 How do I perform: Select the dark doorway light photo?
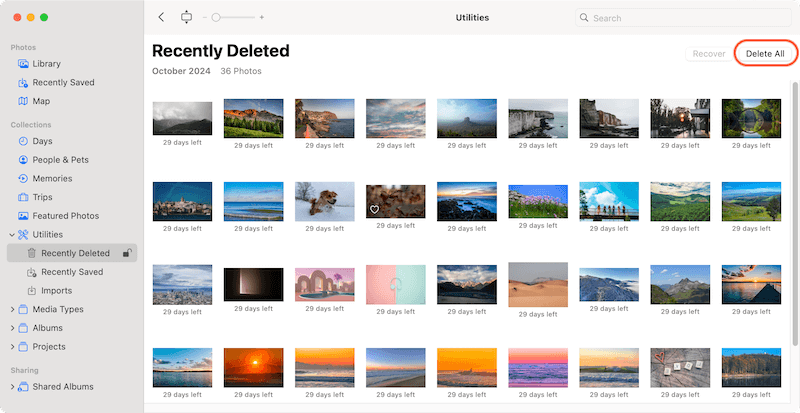[x=254, y=284]
